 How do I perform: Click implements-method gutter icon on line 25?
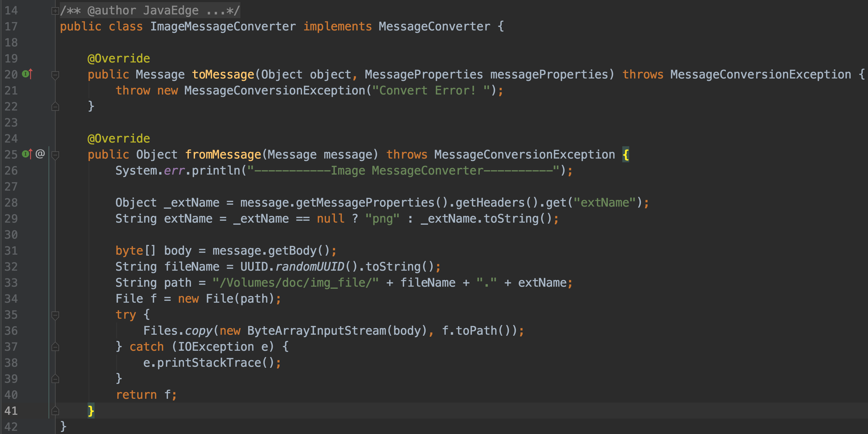coord(27,154)
